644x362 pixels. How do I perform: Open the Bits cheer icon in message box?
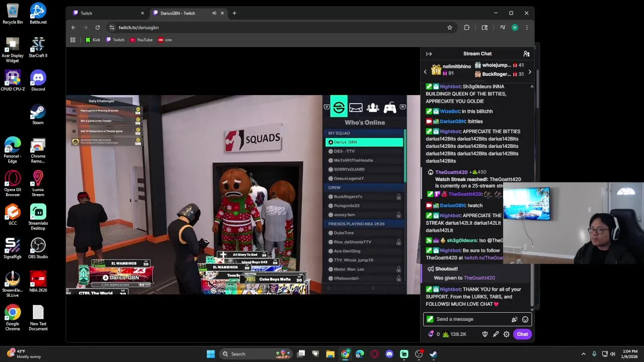(514, 319)
